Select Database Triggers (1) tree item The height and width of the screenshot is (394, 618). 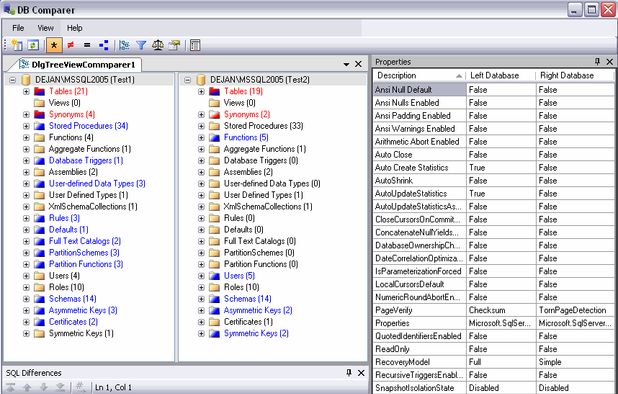pyautogui.click(x=86, y=160)
